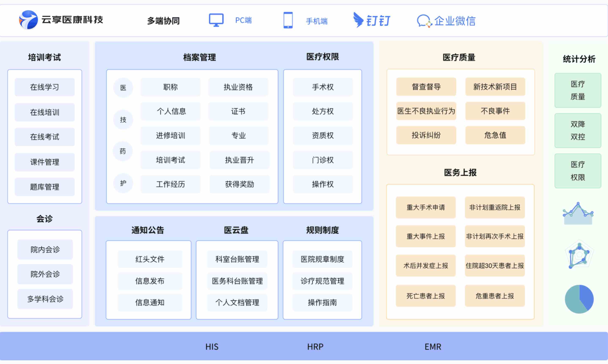
Task: Open 科室台账管理 in 医云盘
Action: [x=237, y=259]
